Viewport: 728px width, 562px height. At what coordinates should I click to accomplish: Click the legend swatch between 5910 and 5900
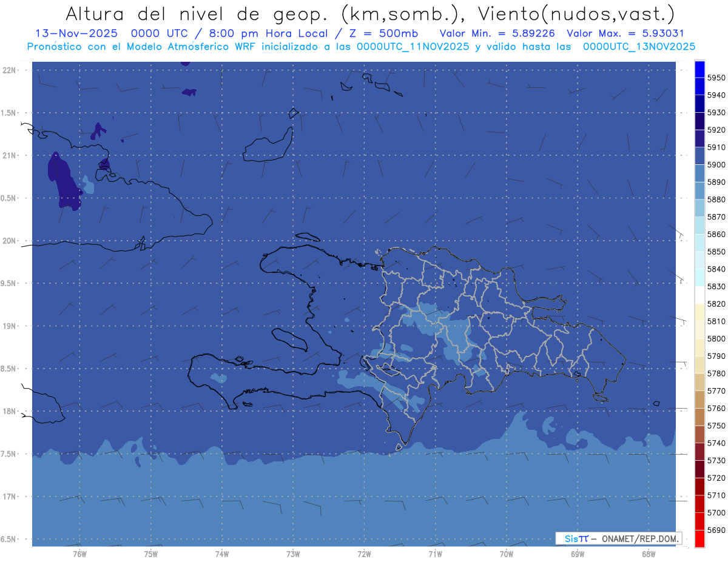[x=699, y=156]
